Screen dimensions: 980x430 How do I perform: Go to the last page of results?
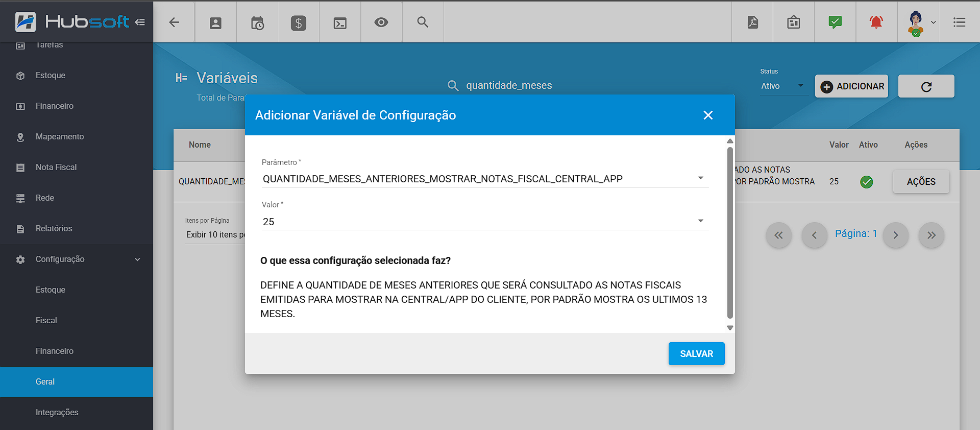pyautogui.click(x=932, y=235)
